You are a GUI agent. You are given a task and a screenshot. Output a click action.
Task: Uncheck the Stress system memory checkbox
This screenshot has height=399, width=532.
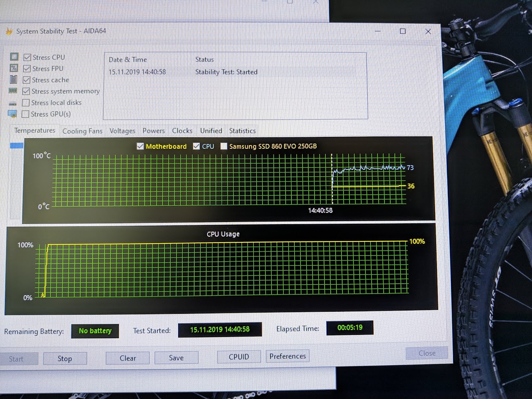[26, 91]
